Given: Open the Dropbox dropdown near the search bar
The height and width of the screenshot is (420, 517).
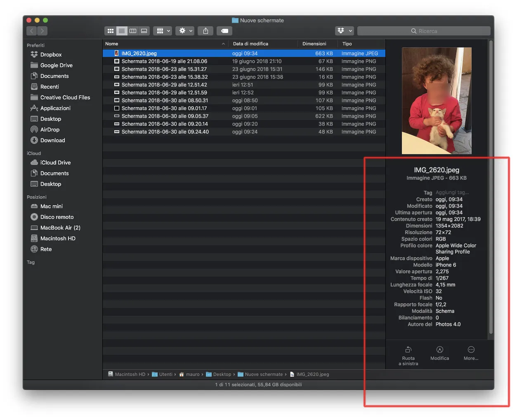Looking at the screenshot, I should (344, 31).
